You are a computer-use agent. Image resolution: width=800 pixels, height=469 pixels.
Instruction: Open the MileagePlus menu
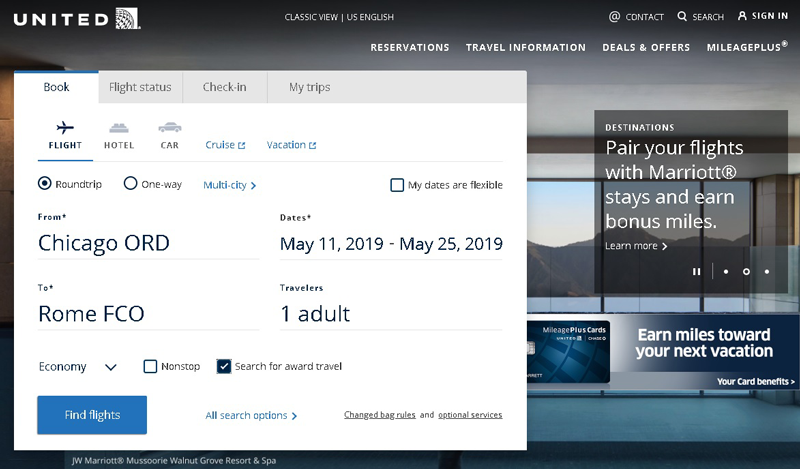[x=746, y=47]
